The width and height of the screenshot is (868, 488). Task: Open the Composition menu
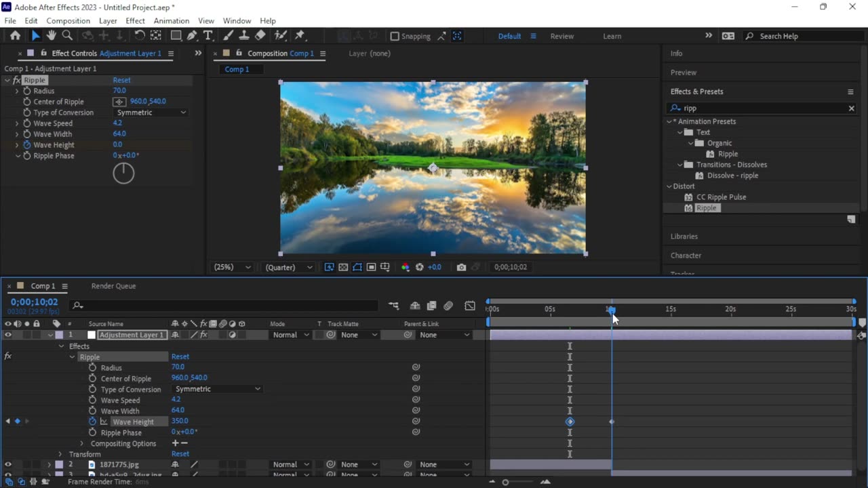click(68, 21)
